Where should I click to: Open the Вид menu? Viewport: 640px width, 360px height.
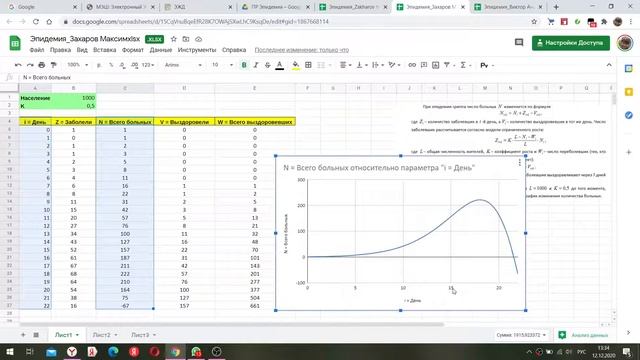tap(82, 50)
